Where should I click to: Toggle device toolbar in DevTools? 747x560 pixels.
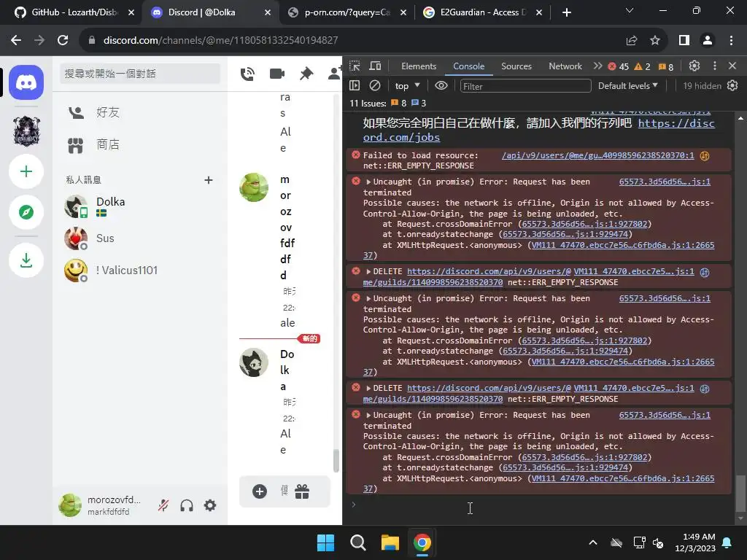point(376,66)
